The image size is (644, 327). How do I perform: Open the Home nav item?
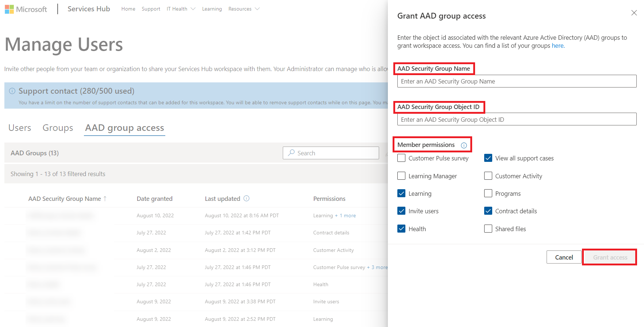click(x=128, y=9)
